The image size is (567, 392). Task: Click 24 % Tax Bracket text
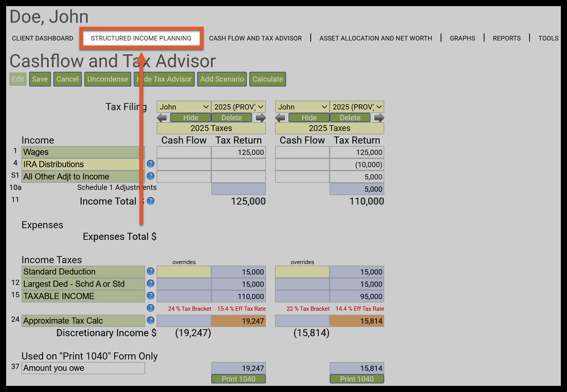pyautogui.click(x=190, y=309)
